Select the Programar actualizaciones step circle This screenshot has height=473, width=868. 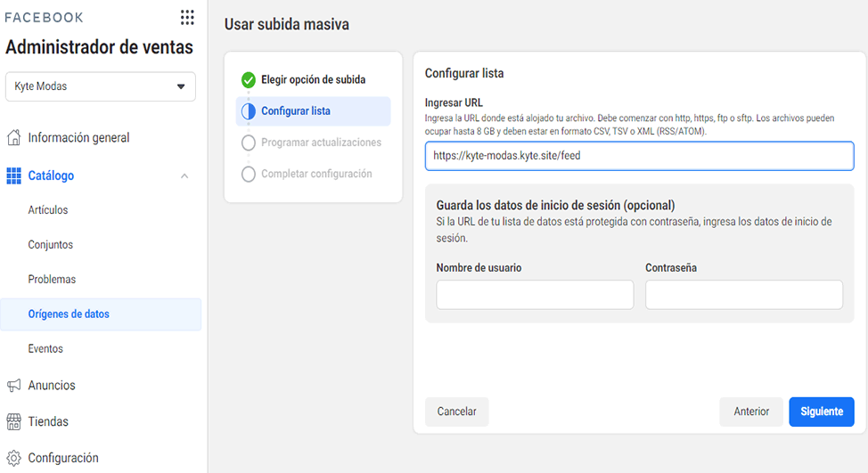click(249, 143)
